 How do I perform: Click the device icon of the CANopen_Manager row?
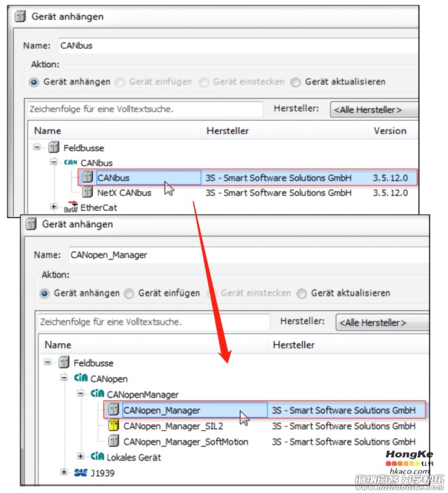point(113,409)
